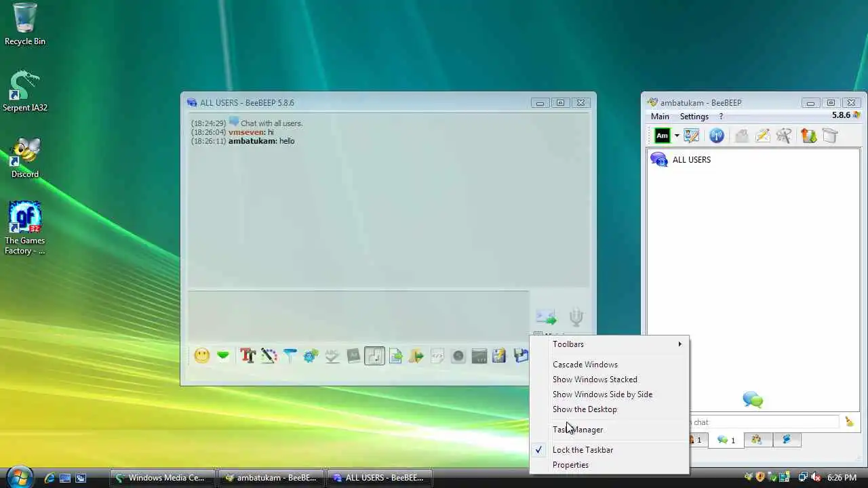The height and width of the screenshot is (488, 868).
Task: Select Discord desktop shortcut
Action: (x=25, y=157)
